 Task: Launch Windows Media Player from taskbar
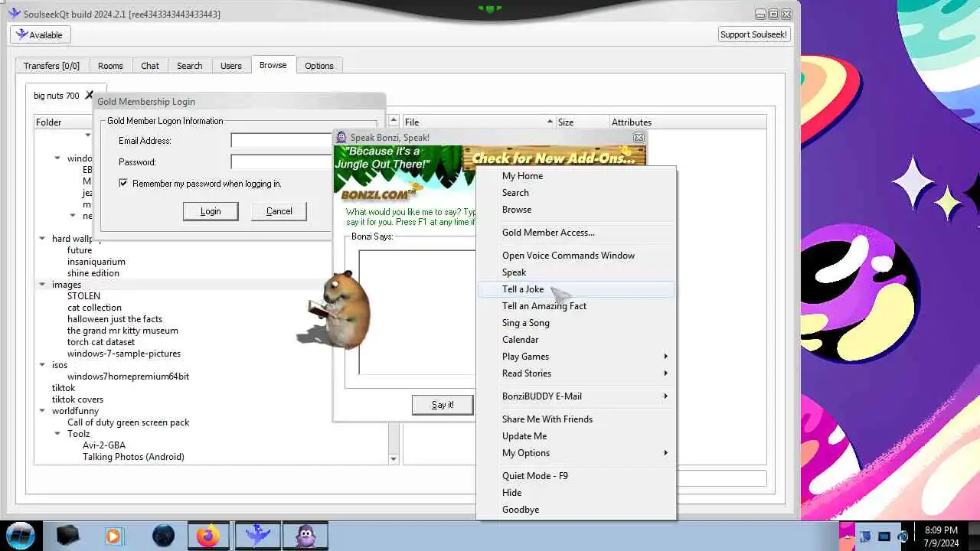113,536
